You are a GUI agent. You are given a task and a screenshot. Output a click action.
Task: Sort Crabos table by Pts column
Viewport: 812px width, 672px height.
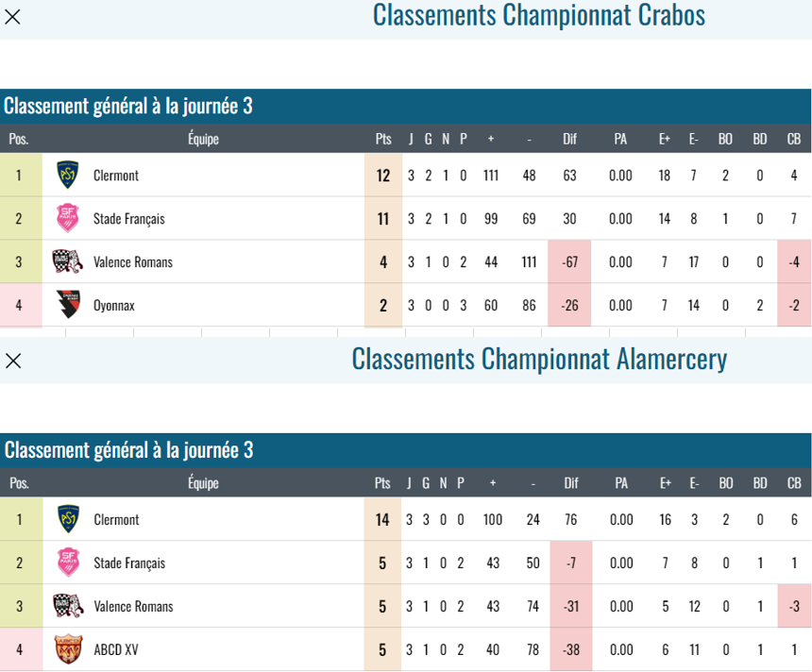coord(382,139)
